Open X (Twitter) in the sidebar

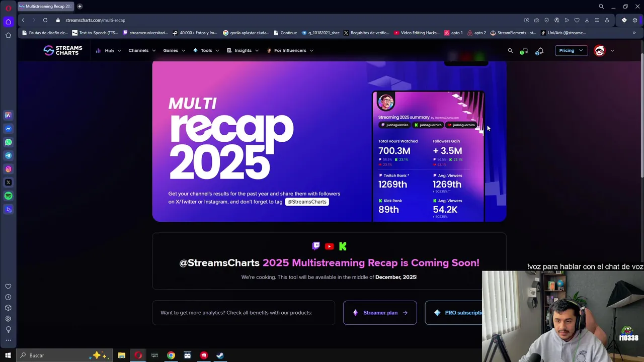pyautogui.click(x=8, y=183)
